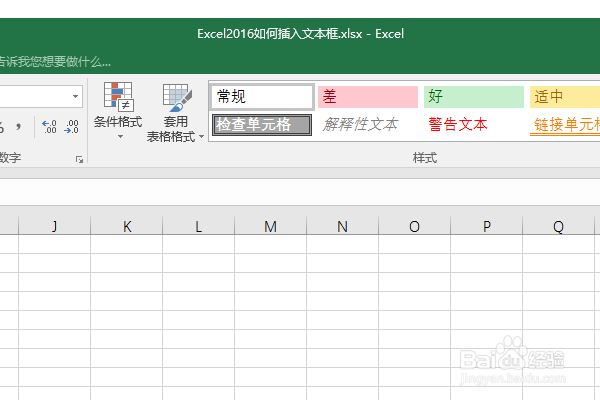Apply the 适中 (Neutral) cell style
600x400 pixels.
[565, 96]
